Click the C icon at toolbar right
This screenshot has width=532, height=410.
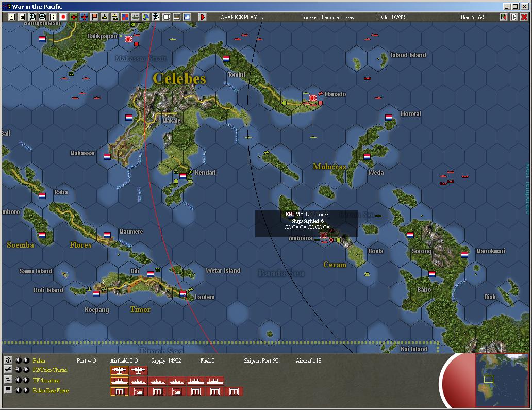pos(513,17)
